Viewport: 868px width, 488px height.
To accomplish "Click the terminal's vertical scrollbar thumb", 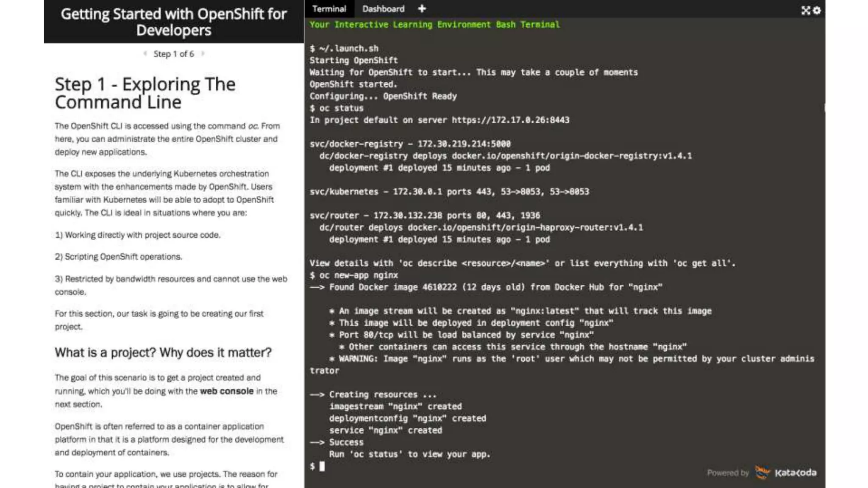I will click(824, 108).
